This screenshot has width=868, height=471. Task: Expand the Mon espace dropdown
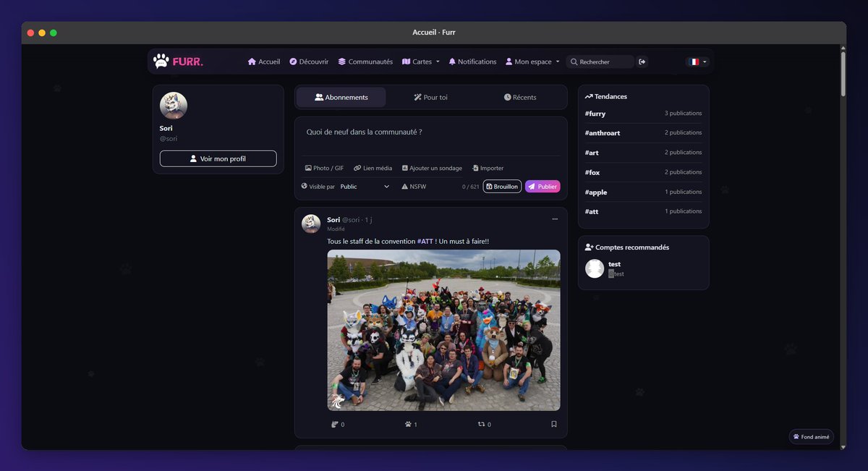click(532, 61)
